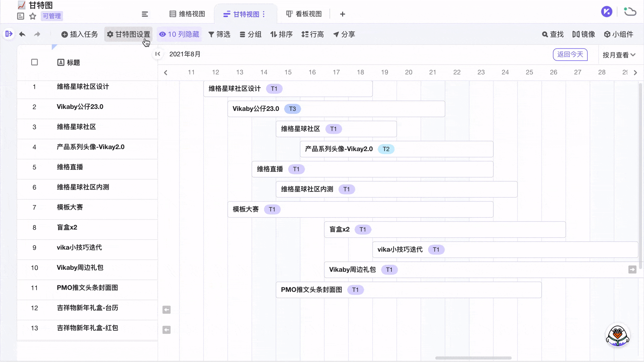Adjust 行高 row height settings

coord(313,34)
